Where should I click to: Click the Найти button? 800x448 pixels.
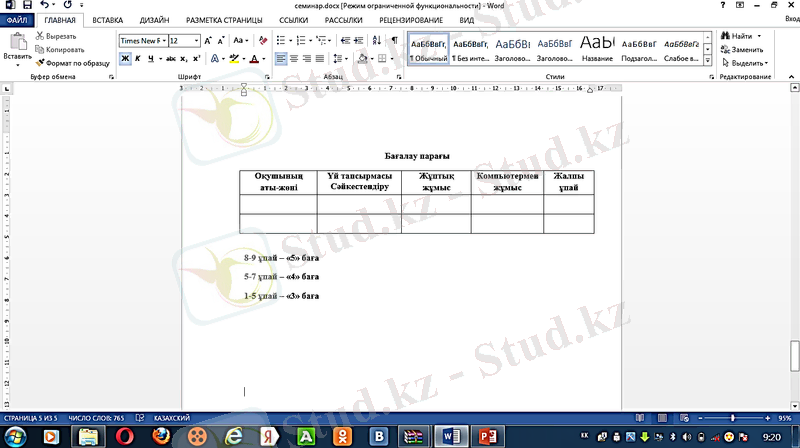pos(741,36)
